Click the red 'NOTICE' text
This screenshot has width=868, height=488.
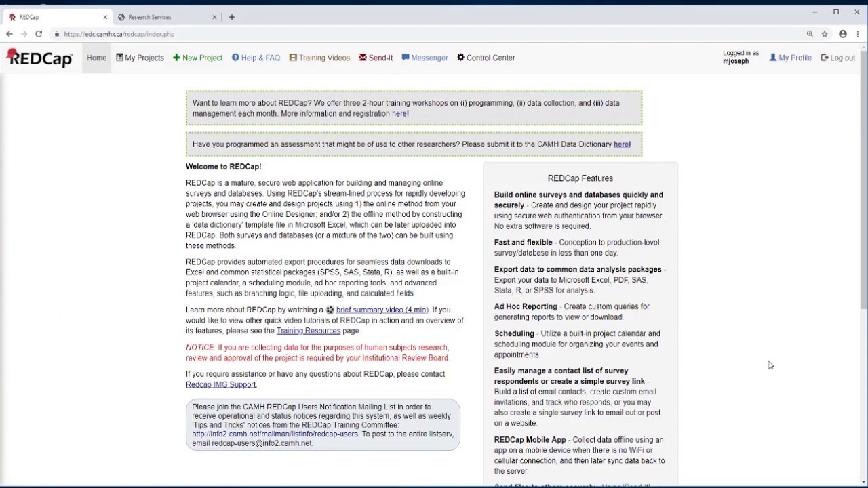200,348
